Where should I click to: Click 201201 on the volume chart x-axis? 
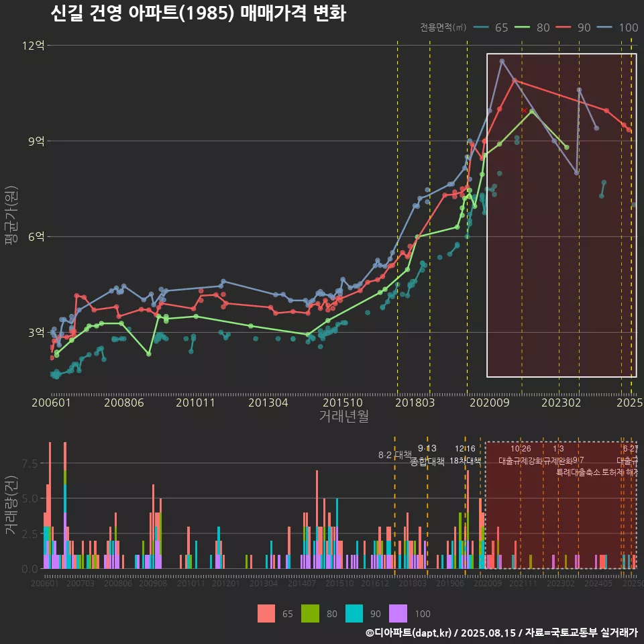coord(226,583)
